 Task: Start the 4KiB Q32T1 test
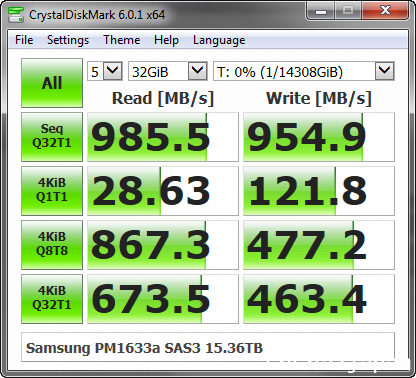(x=52, y=299)
